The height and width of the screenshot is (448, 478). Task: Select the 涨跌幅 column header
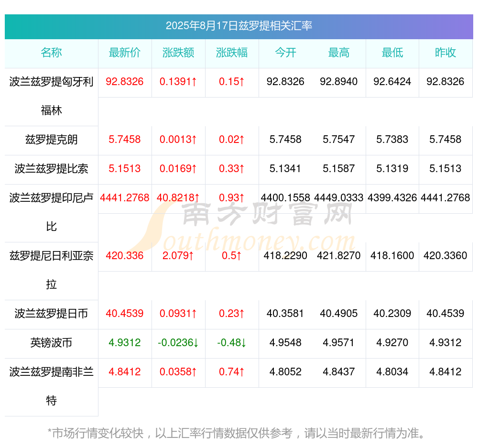(x=232, y=53)
